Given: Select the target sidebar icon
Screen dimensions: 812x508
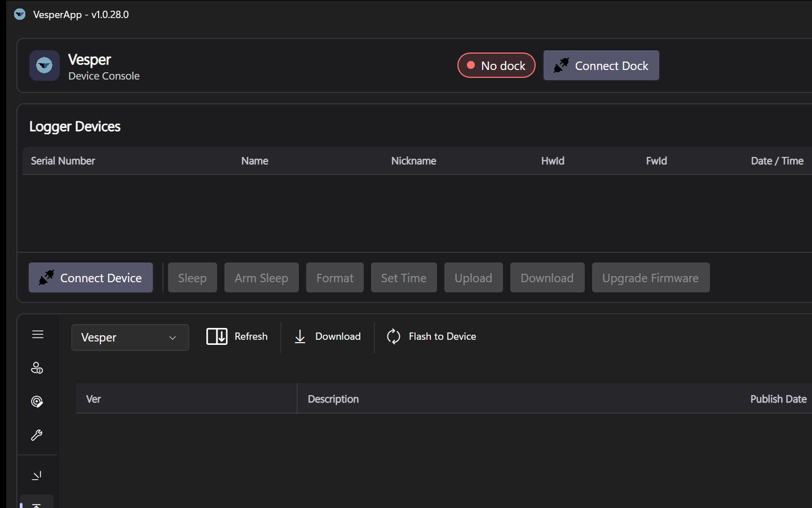Looking at the screenshot, I should coord(37,401).
